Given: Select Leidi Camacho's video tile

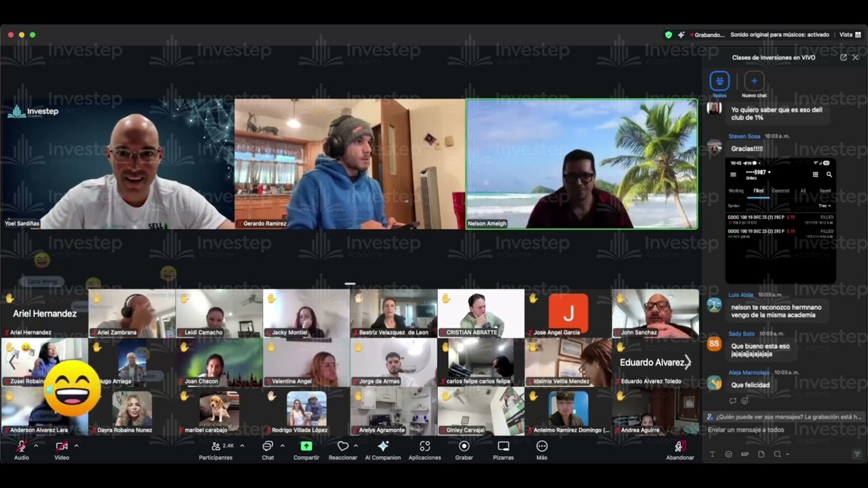Looking at the screenshot, I should (x=219, y=313).
